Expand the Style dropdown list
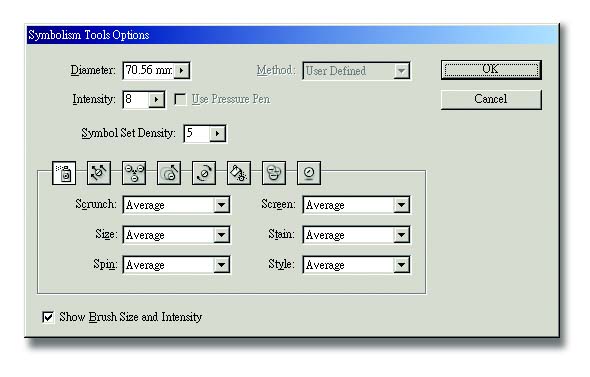This screenshot has height=377, width=590. [x=401, y=265]
